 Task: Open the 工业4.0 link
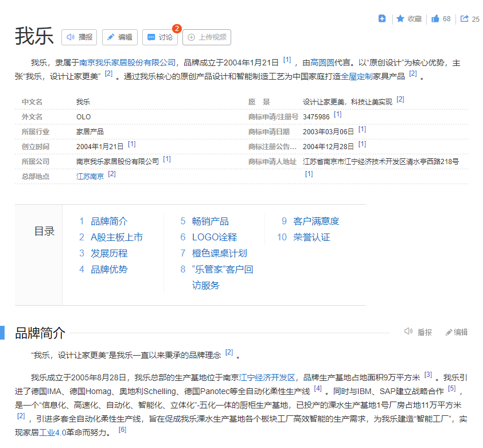53,433
